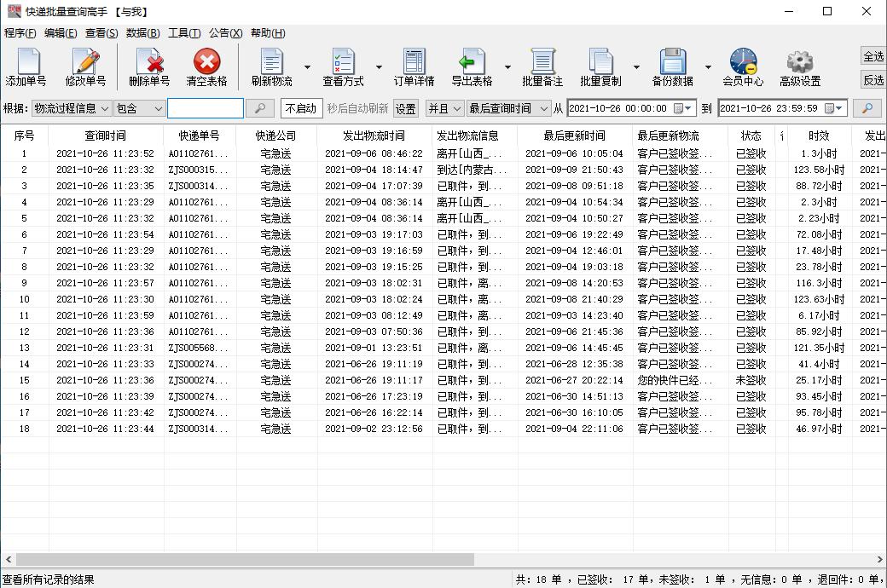Open the 工具(T) menu

[x=185, y=33]
